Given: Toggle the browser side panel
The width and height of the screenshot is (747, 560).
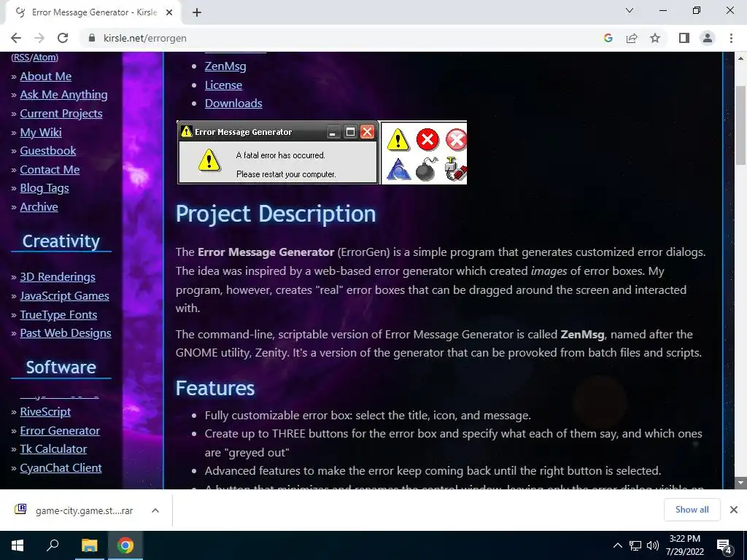Looking at the screenshot, I should (x=684, y=38).
